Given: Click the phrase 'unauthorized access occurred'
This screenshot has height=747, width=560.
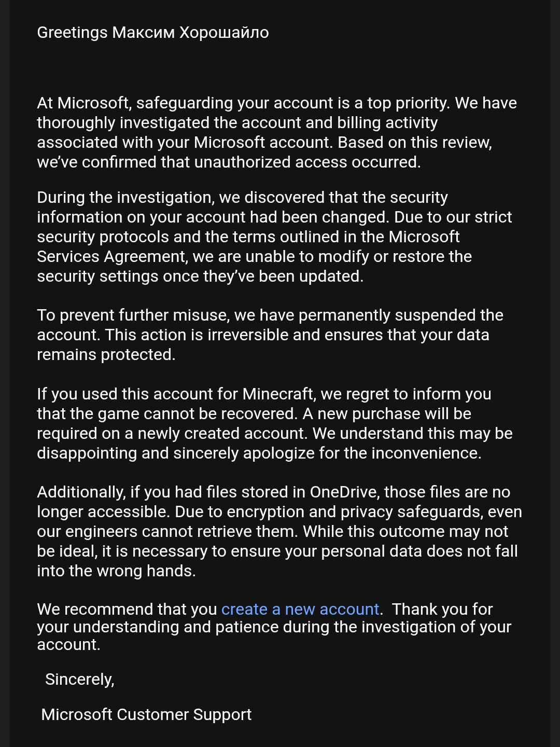Looking at the screenshot, I should tap(307, 162).
